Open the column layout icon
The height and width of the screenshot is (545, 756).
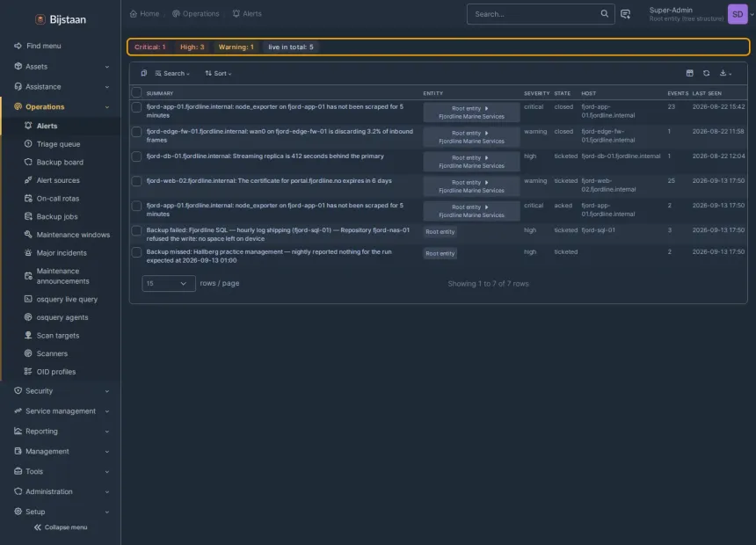[689, 73]
